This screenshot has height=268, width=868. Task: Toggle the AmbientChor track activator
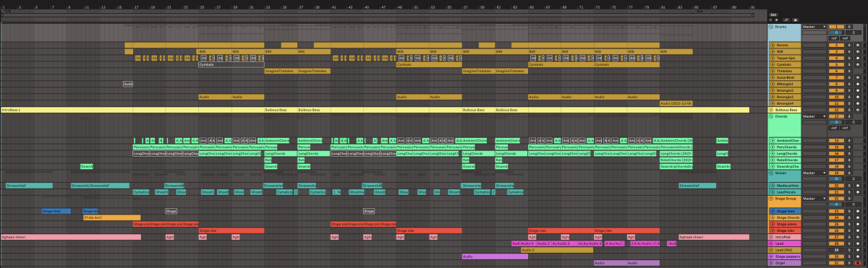pyautogui.click(x=836, y=141)
